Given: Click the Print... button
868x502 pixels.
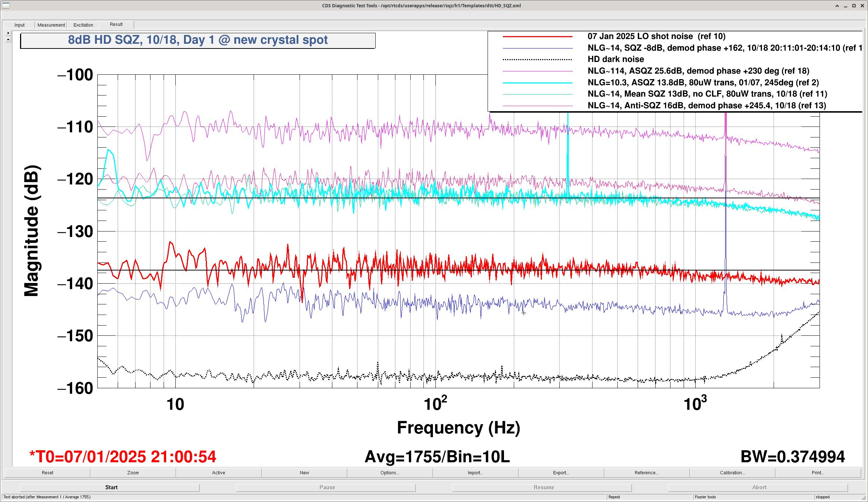Looking at the screenshot, I should click(x=818, y=473).
